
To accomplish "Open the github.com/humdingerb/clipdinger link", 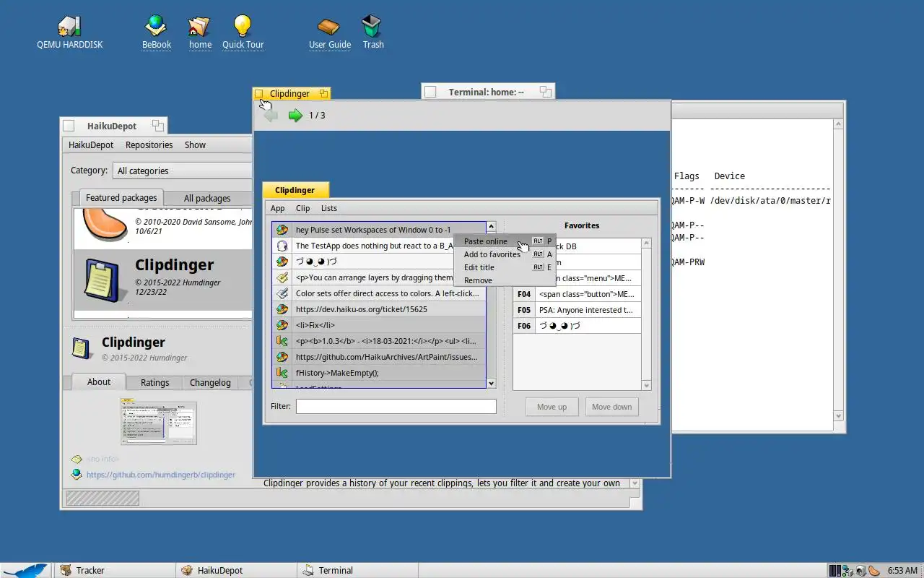I will click(x=160, y=475).
